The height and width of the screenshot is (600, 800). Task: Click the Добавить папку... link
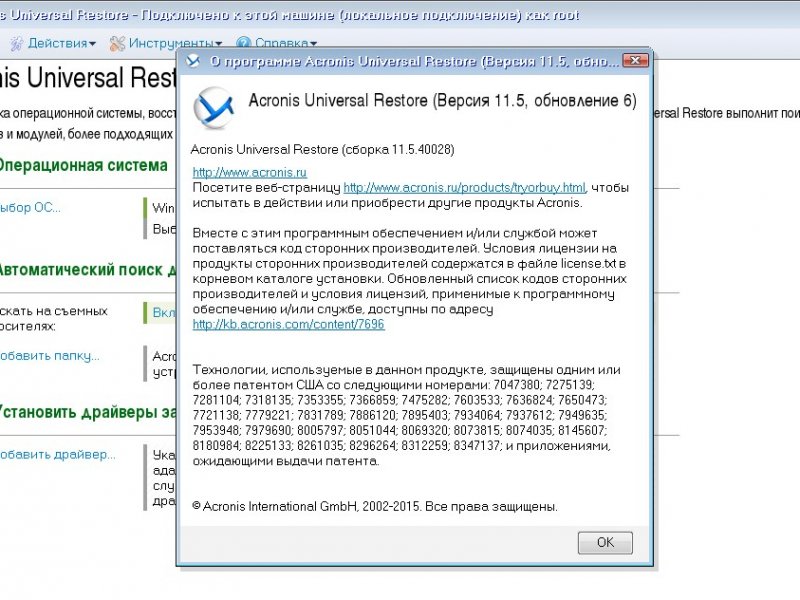point(49,356)
